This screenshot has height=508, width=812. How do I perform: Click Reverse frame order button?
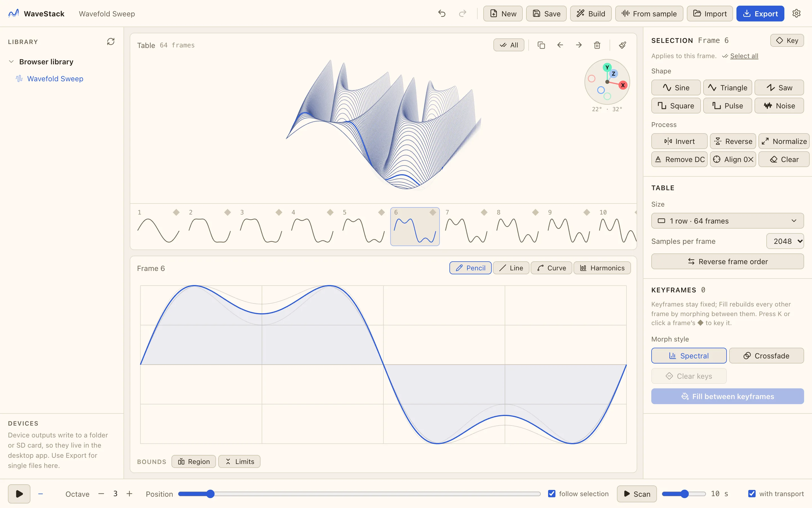pyautogui.click(x=727, y=261)
